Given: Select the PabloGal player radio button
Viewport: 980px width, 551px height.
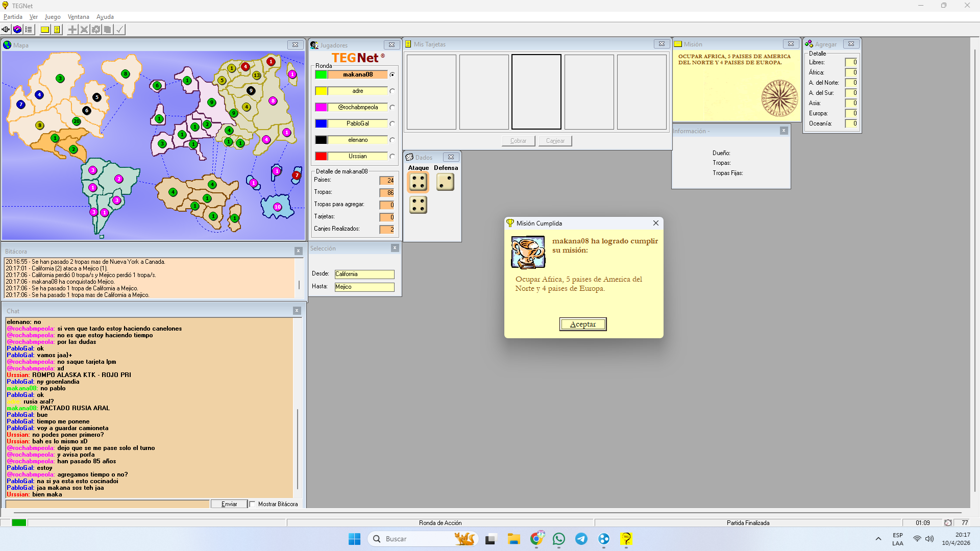Looking at the screenshot, I should point(392,124).
